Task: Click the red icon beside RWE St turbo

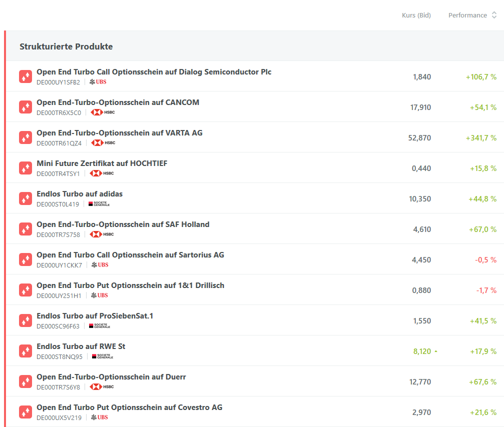Action: click(26, 351)
